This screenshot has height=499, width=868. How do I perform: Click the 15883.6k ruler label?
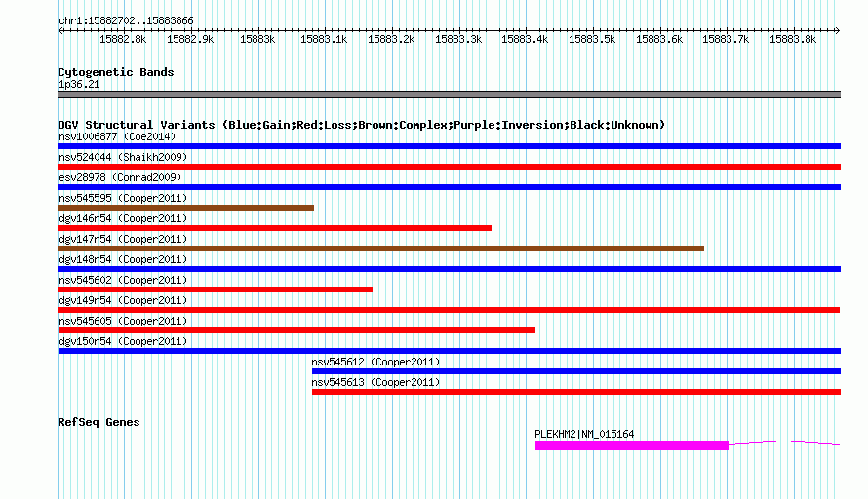[658, 39]
